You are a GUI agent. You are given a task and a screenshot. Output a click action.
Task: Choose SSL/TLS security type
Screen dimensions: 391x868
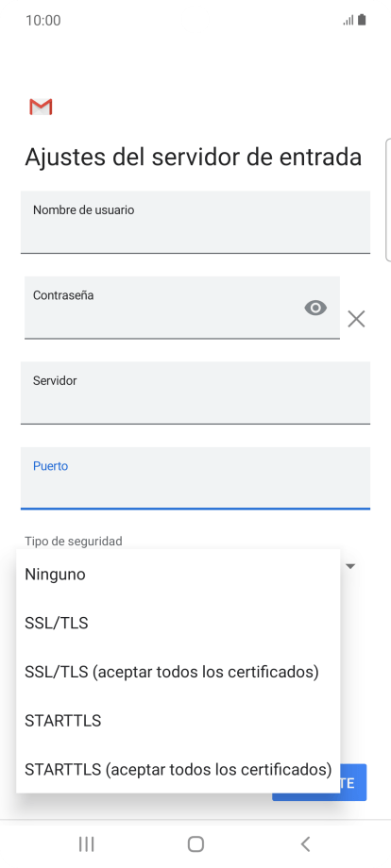click(178, 624)
